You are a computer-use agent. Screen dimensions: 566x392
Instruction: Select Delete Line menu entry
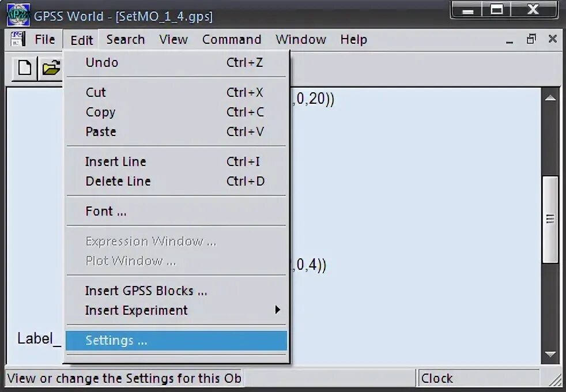[x=176, y=181]
